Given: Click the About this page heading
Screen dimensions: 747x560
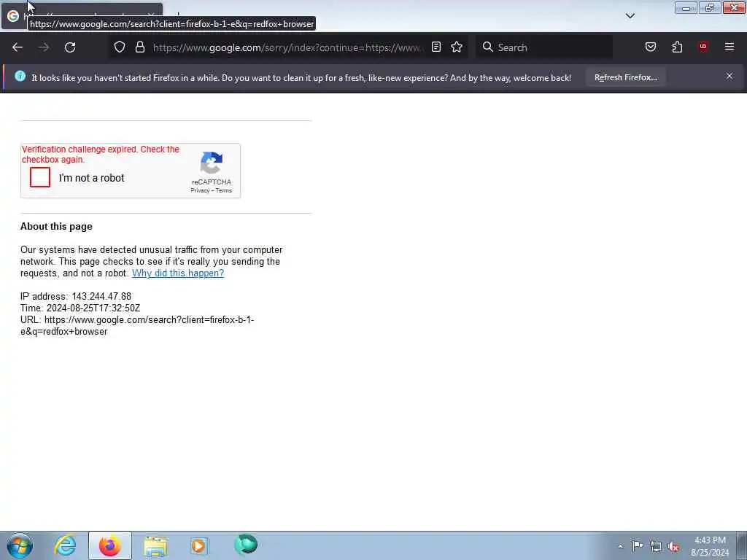Looking at the screenshot, I should coord(56,227).
